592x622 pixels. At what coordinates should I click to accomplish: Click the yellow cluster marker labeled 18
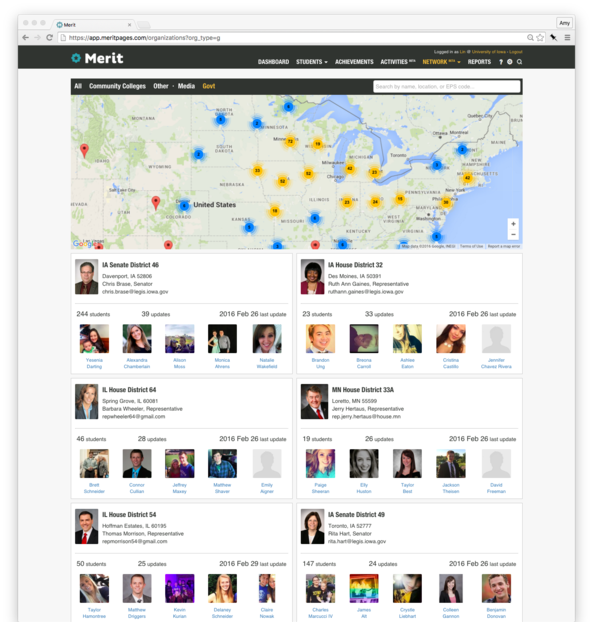click(275, 211)
